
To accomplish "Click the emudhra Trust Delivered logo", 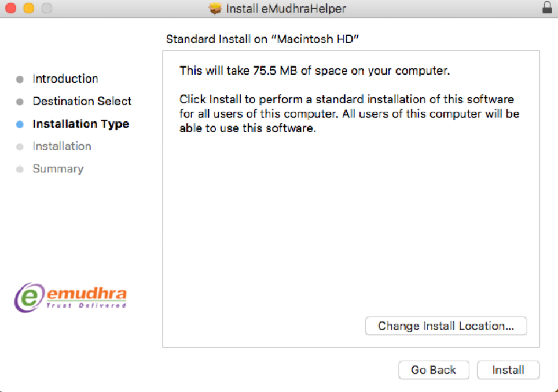I will pos(71,296).
